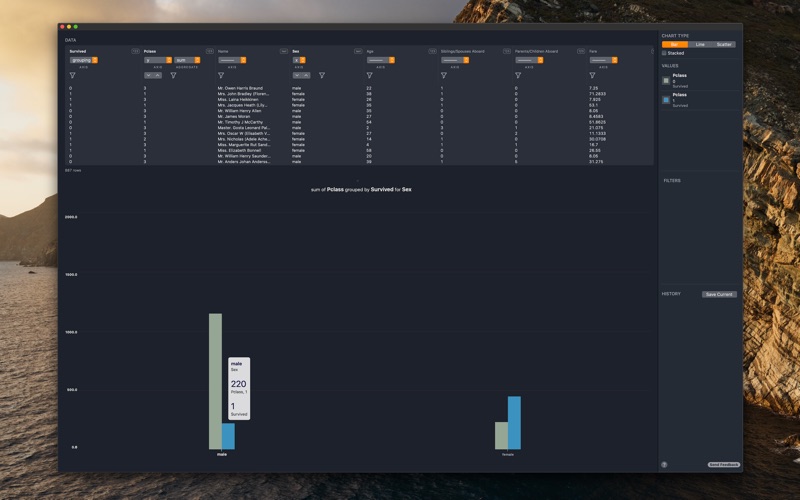Select row 'Mr. Timothy J McCarthy'
Image resolution: width=800 pixels, height=500 pixels.
coord(359,122)
